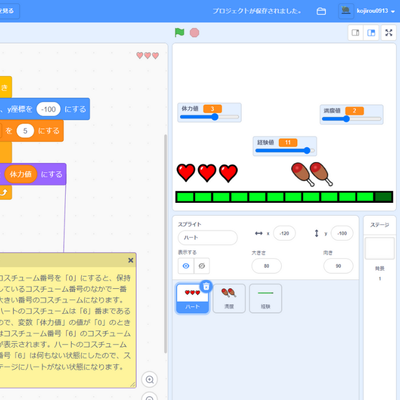Click the y coordinate field -100
400x400 pixels.
pos(342,233)
